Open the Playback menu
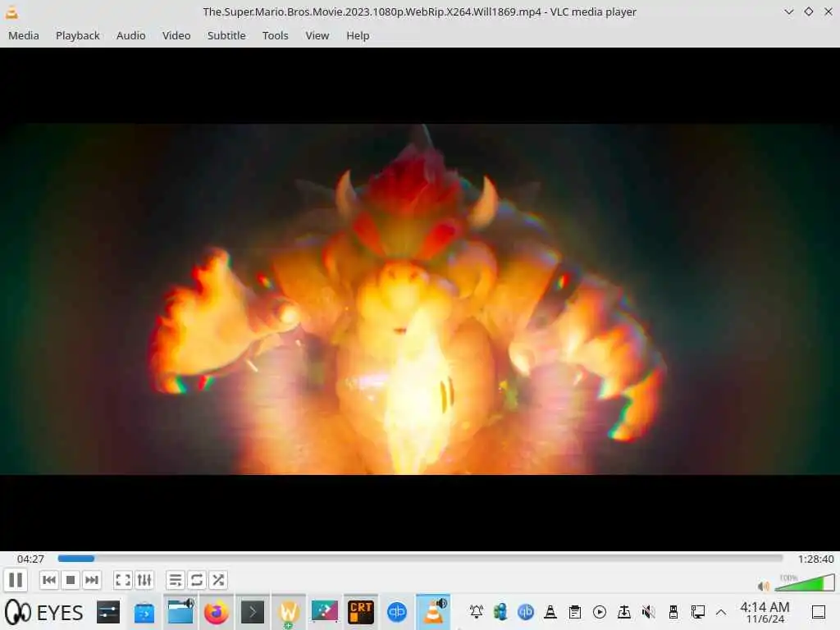The height and width of the screenshot is (630, 840). point(78,35)
